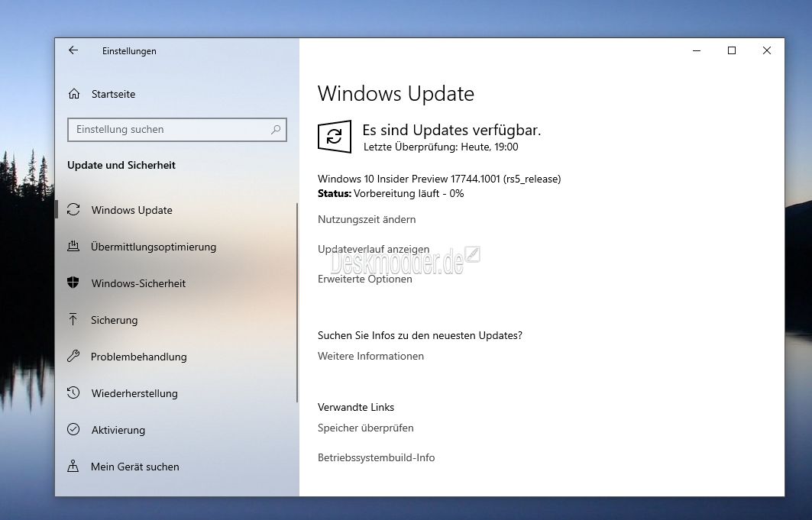The image size is (812, 520).
Task: Select the Aktivierung page
Action: point(118,431)
